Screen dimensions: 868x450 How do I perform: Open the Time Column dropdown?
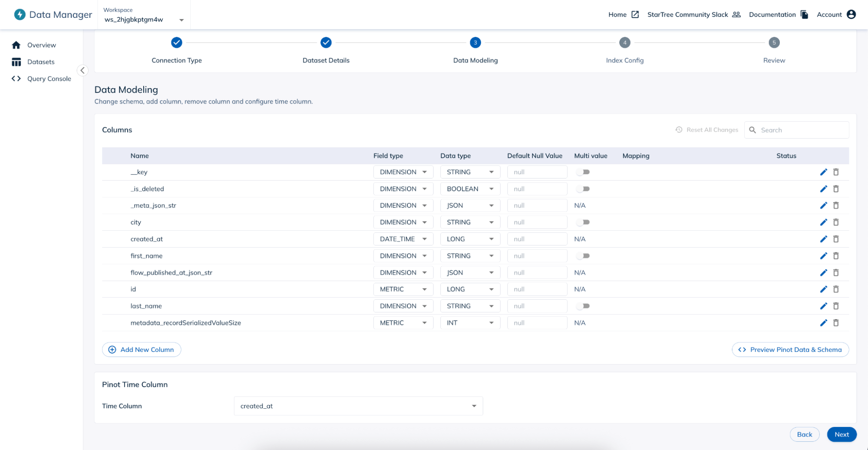(x=358, y=406)
